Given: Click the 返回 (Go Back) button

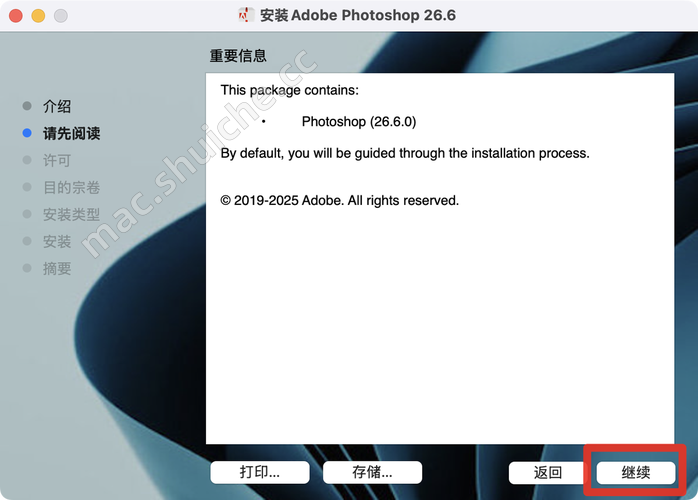Looking at the screenshot, I should tap(547, 472).
